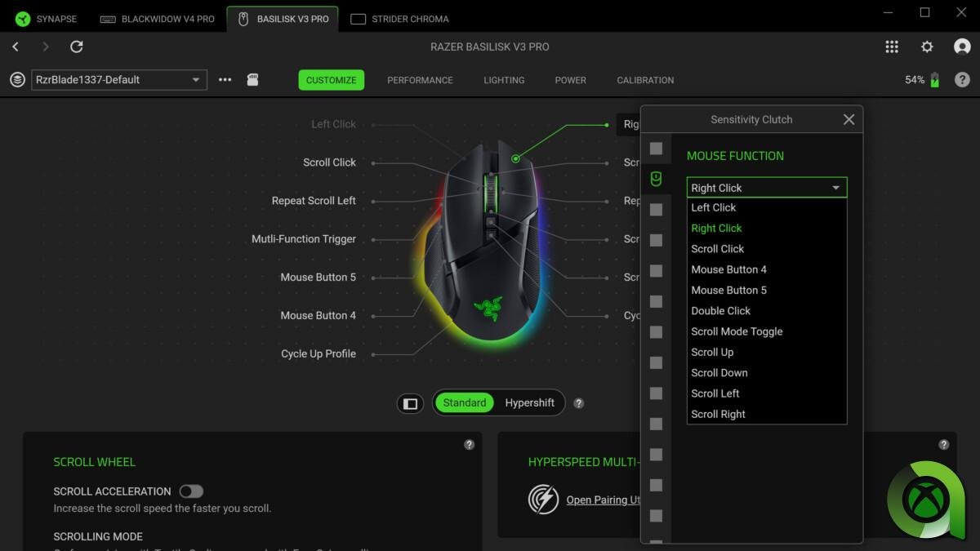980x551 pixels.
Task: Toggle the sidebar view layout icon
Action: (x=411, y=403)
